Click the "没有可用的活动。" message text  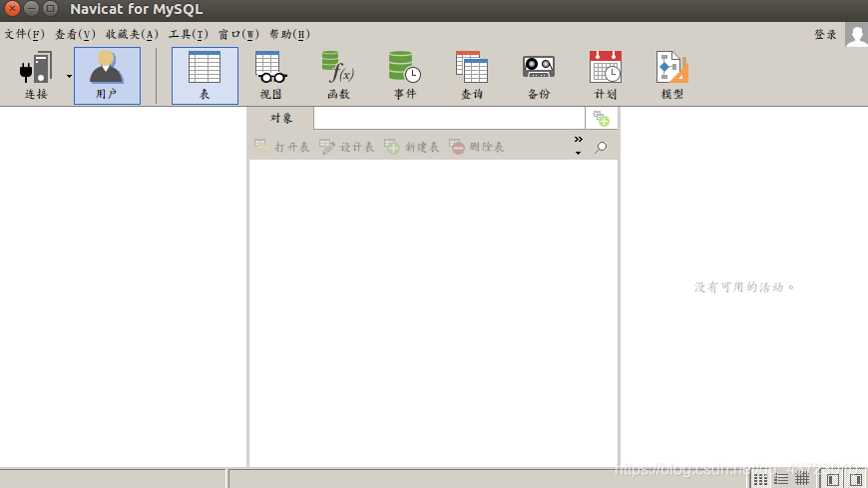click(744, 287)
